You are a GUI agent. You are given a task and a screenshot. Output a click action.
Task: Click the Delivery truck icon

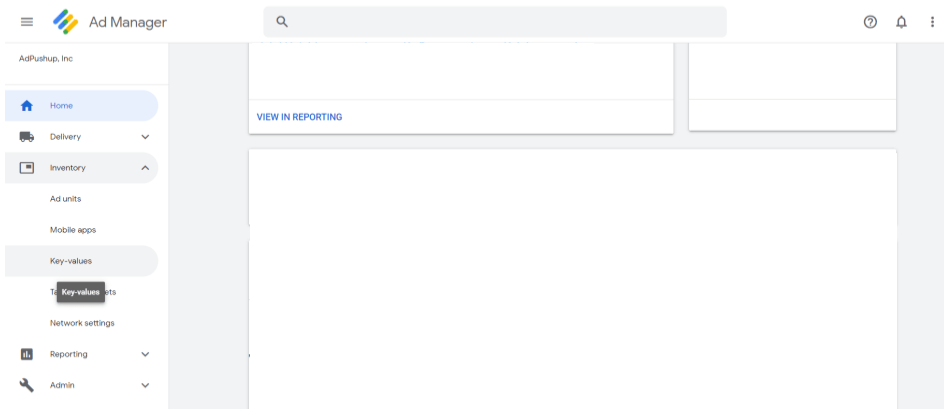[x=27, y=137]
